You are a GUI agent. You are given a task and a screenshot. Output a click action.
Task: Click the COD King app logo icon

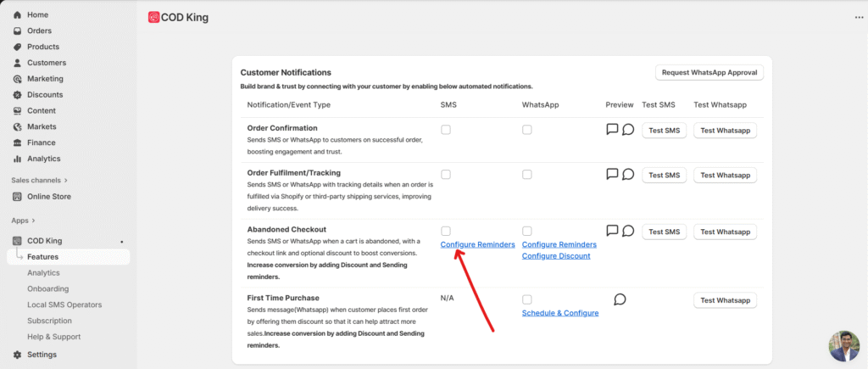153,17
